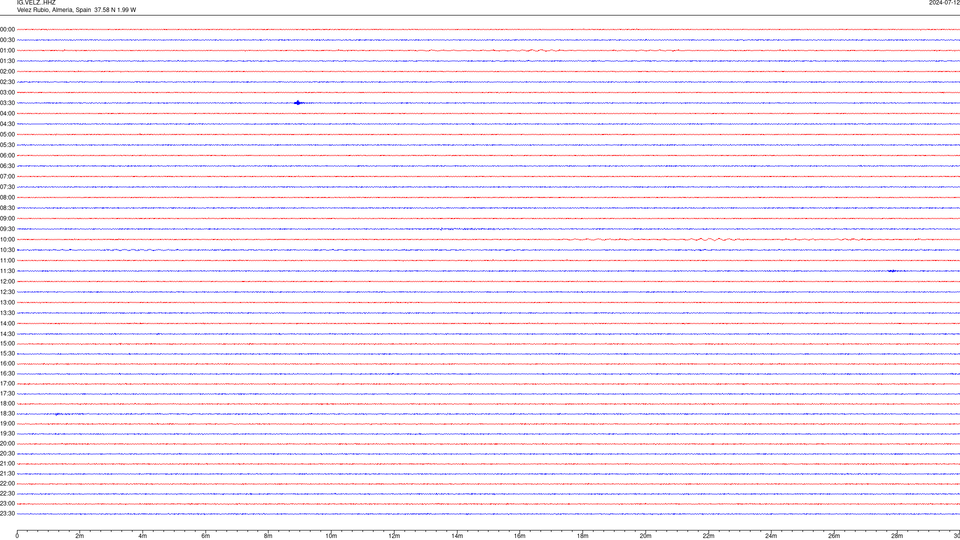Click the 23:30 time label
This screenshot has height=540, width=960.
[x=7, y=514]
